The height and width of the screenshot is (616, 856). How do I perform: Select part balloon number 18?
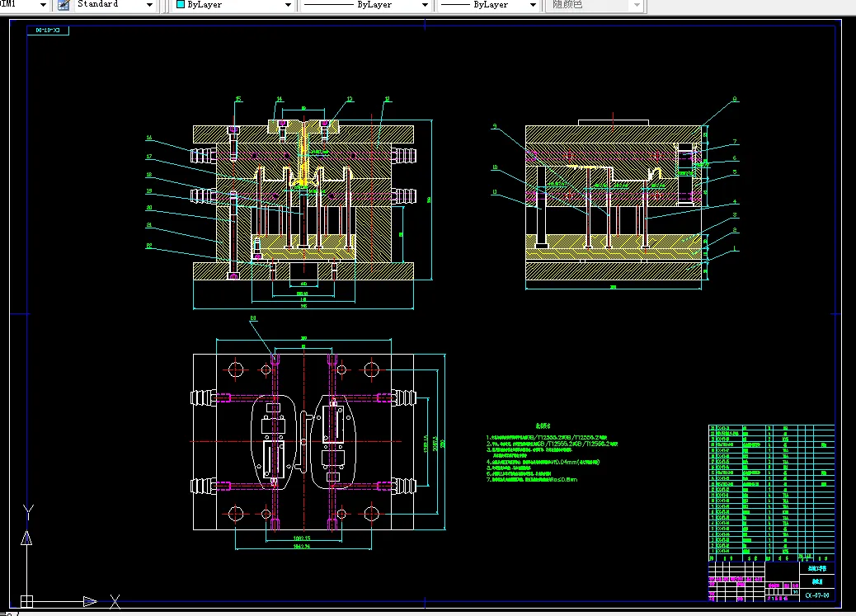(149, 175)
